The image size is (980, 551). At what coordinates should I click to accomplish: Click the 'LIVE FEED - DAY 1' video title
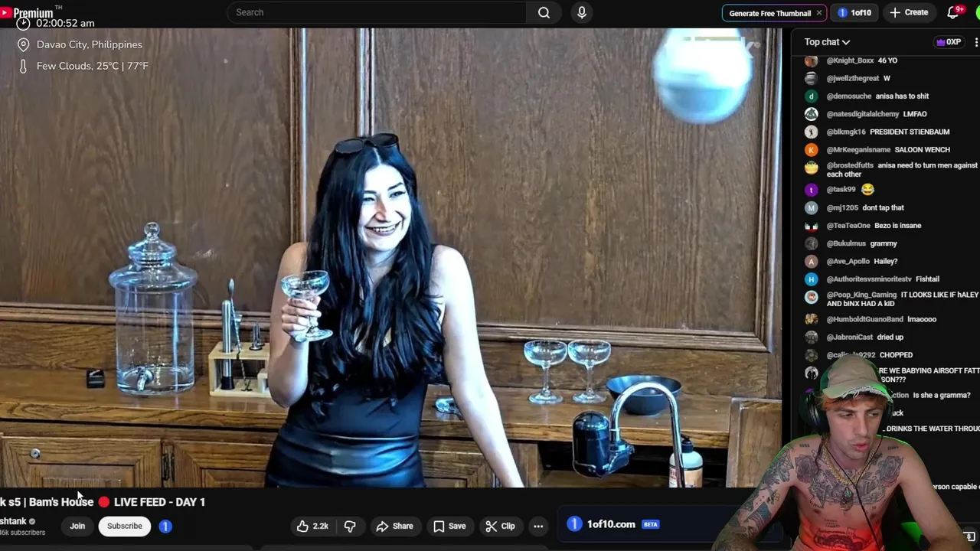(x=159, y=502)
